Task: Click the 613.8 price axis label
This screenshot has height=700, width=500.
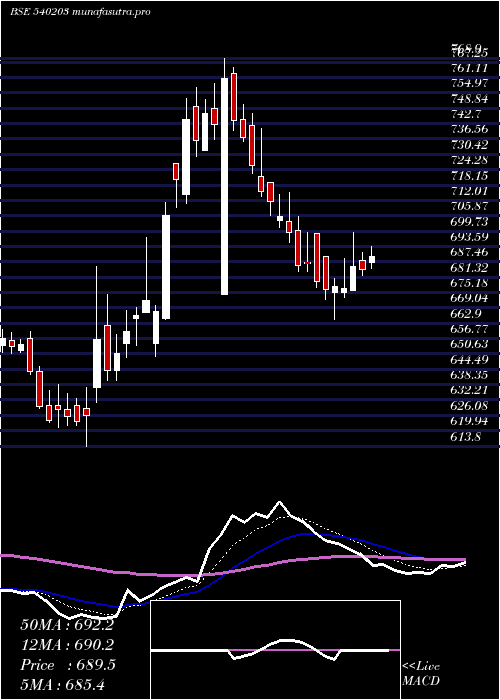Action: click(x=466, y=436)
